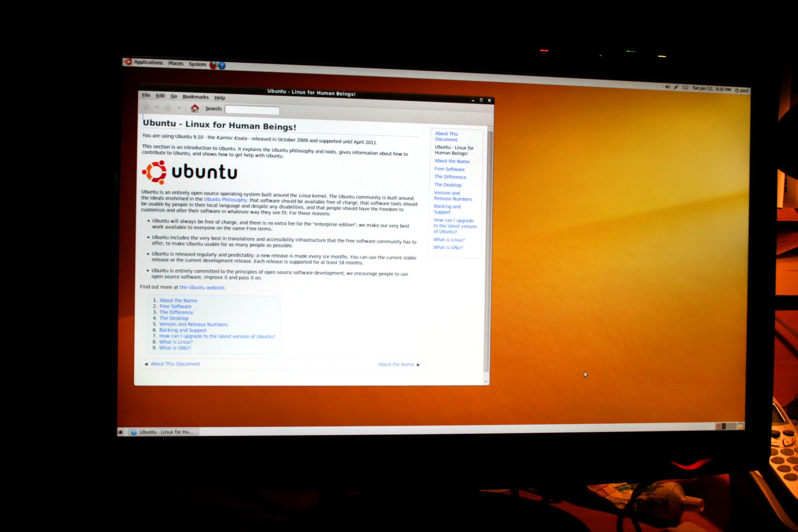
Task: Click numbered item 1 'About the Name'
Action: 178,300
